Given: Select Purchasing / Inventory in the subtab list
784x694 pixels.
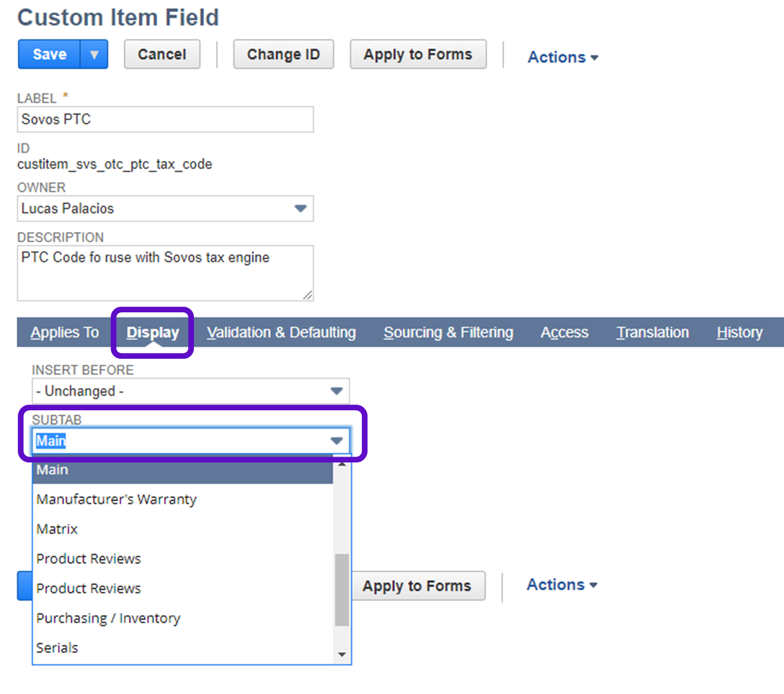Looking at the screenshot, I should (108, 618).
